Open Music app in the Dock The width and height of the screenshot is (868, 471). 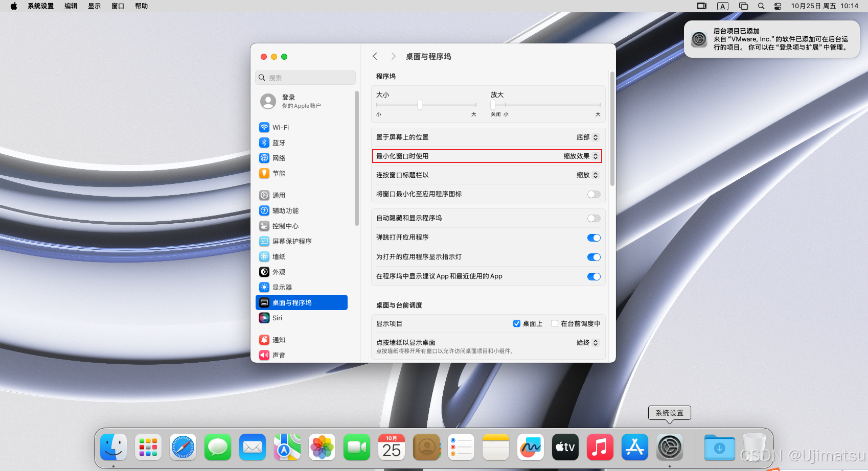pos(600,448)
